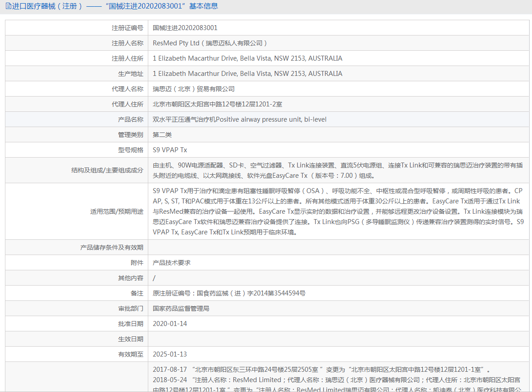This screenshot has height=392, width=532.
Task: Click the agent address 北京市朝阳区太阳宫中路12号楼
Action: tap(217, 104)
